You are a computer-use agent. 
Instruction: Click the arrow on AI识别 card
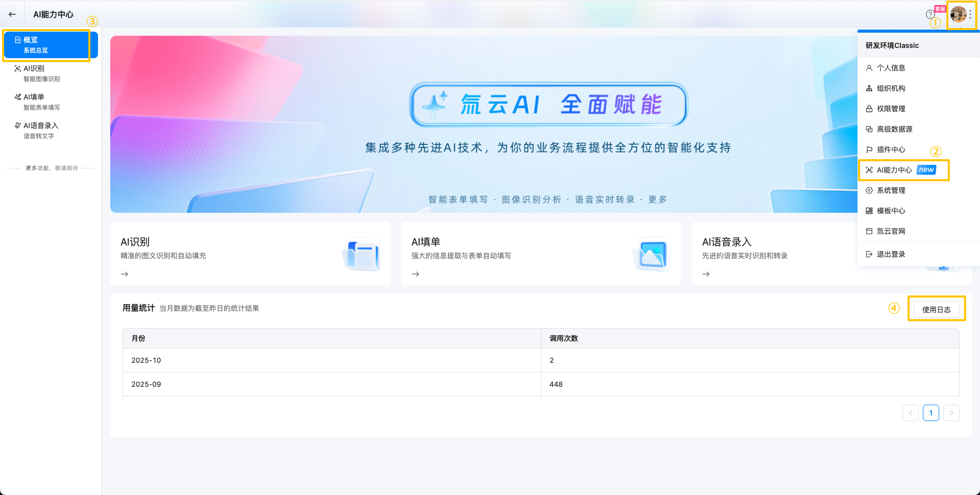(125, 274)
